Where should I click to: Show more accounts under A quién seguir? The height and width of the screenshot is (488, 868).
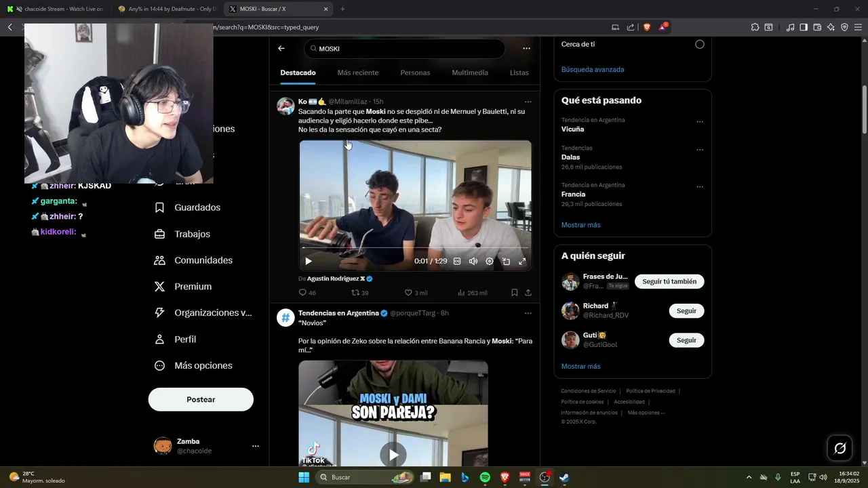pos(581,367)
